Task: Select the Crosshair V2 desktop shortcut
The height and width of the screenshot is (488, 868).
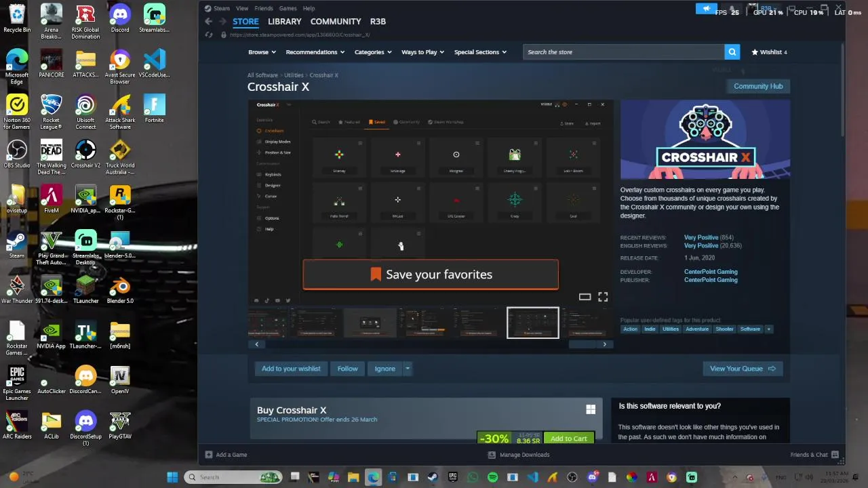Action: (x=85, y=154)
